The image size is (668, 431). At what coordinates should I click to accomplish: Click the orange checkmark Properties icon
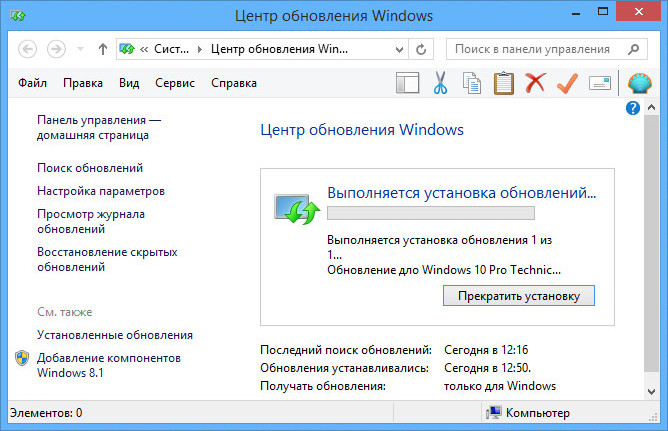pos(567,83)
